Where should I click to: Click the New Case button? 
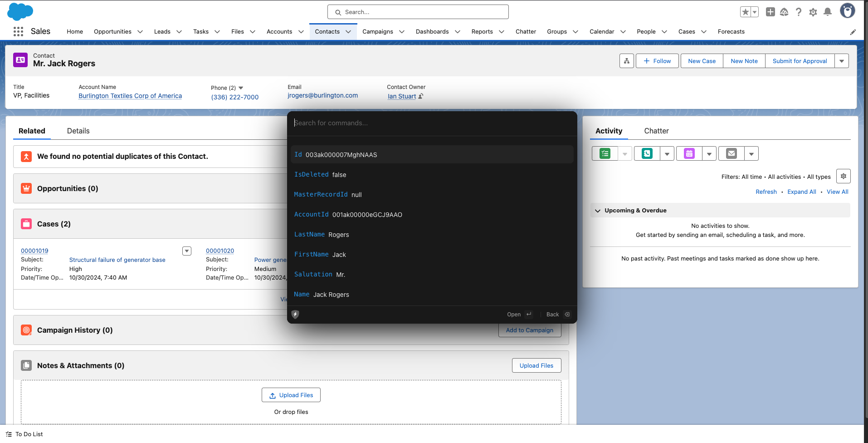point(702,61)
